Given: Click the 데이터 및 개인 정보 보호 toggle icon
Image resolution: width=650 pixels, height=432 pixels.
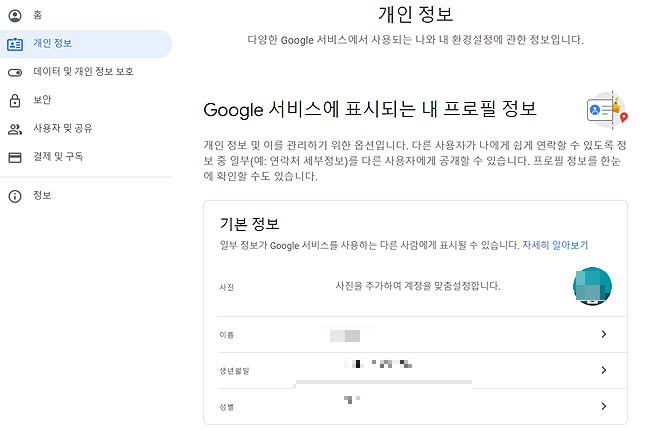Looking at the screenshot, I should pyautogui.click(x=15, y=73).
